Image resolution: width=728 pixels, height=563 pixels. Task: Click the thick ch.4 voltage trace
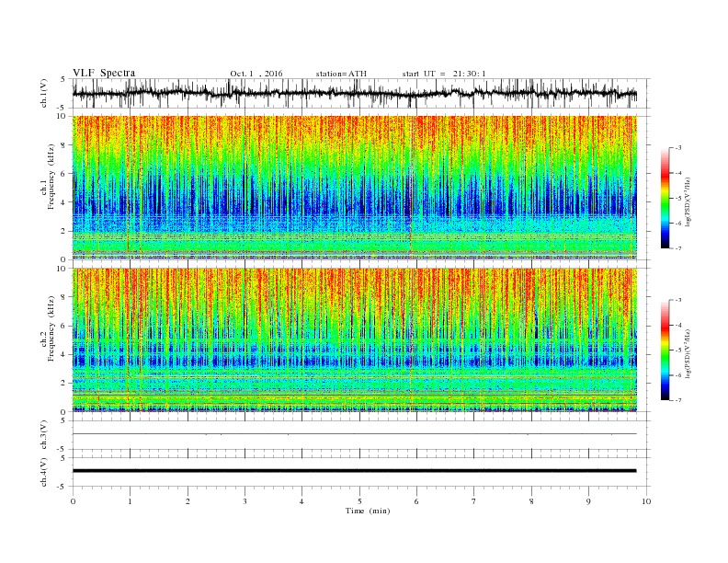pyautogui.click(x=355, y=471)
